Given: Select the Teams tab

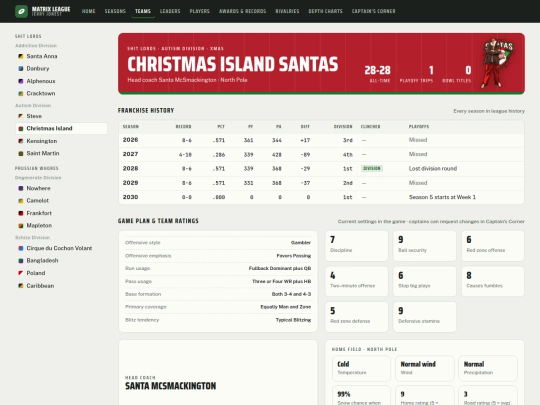Looking at the screenshot, I should [x=143, y=11].
